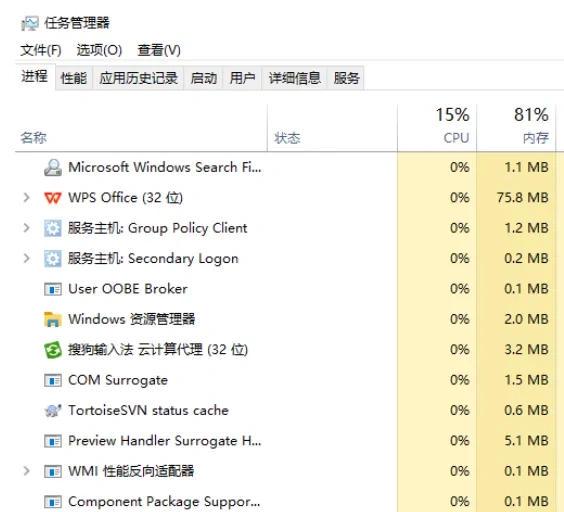The image size is (564, 512).
Task: Open the 选项(O) menu
Action: (99, 50)
